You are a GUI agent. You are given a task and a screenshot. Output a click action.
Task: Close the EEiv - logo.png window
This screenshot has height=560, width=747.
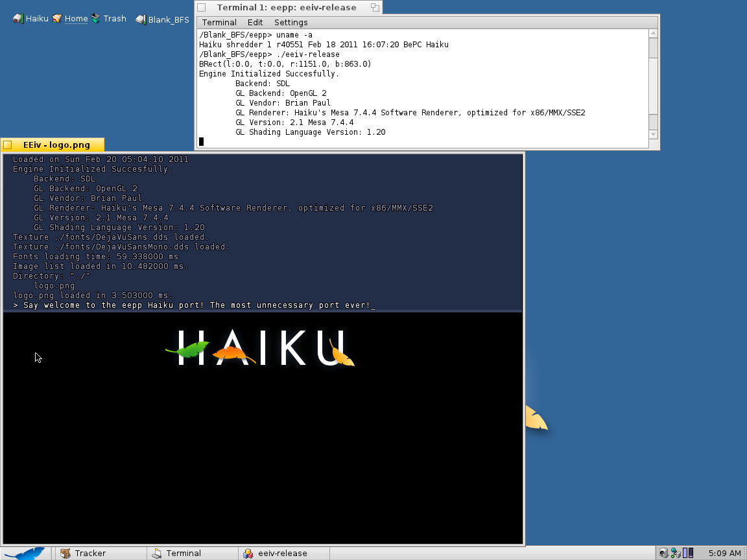click(7, 145)
